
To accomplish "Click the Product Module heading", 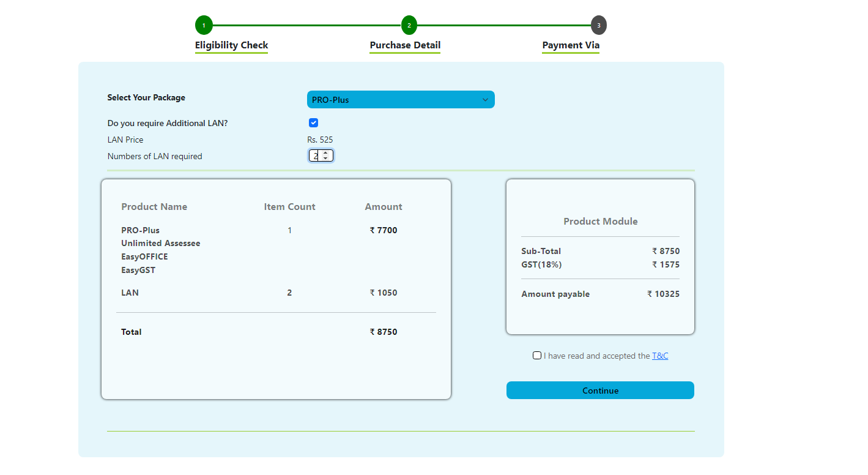I will pos(600,222).
